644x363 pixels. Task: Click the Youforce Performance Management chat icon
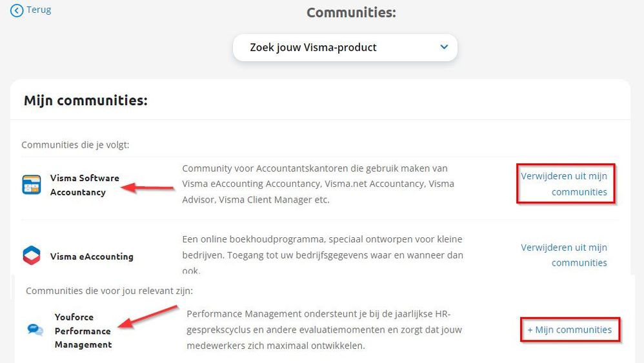pyautogui.click(x=35, y=330)
